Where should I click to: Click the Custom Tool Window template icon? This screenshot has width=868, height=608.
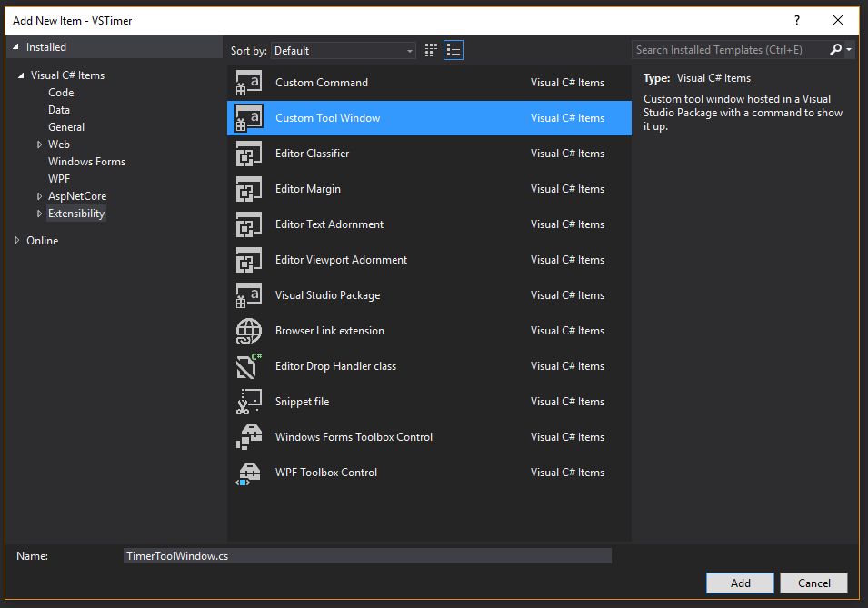(248, 118)
